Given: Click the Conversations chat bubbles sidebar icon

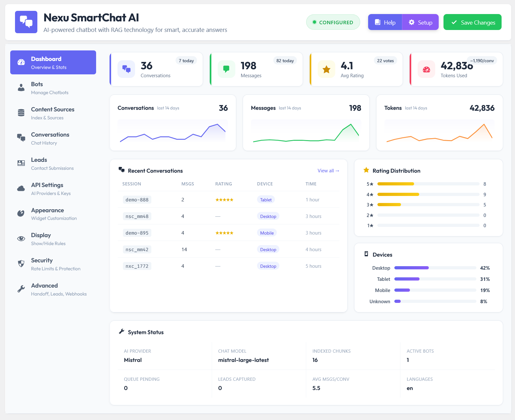Looking at the screenshot, I should click(x=21, y=138).
